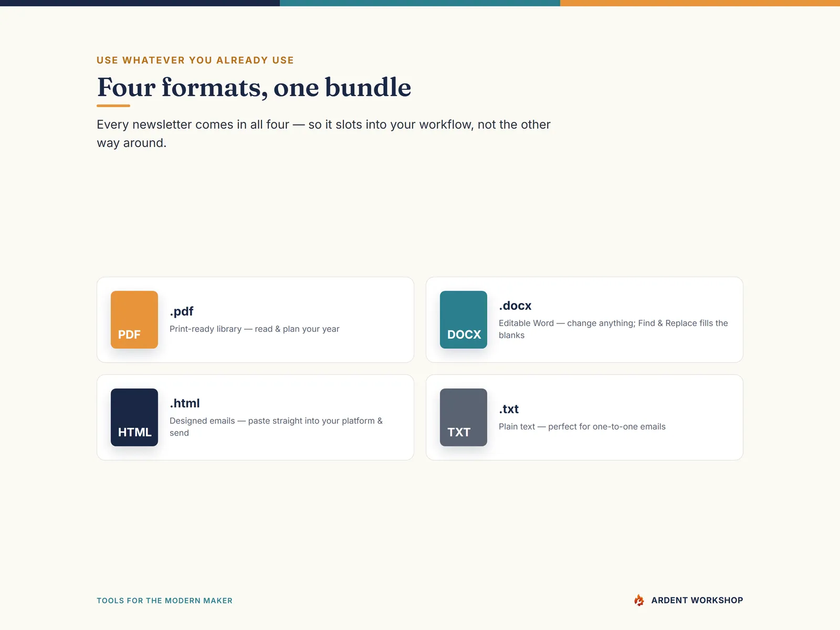
Task: Click the 'Editable Word — change anything' description
Action: click(x=613, y=329)
